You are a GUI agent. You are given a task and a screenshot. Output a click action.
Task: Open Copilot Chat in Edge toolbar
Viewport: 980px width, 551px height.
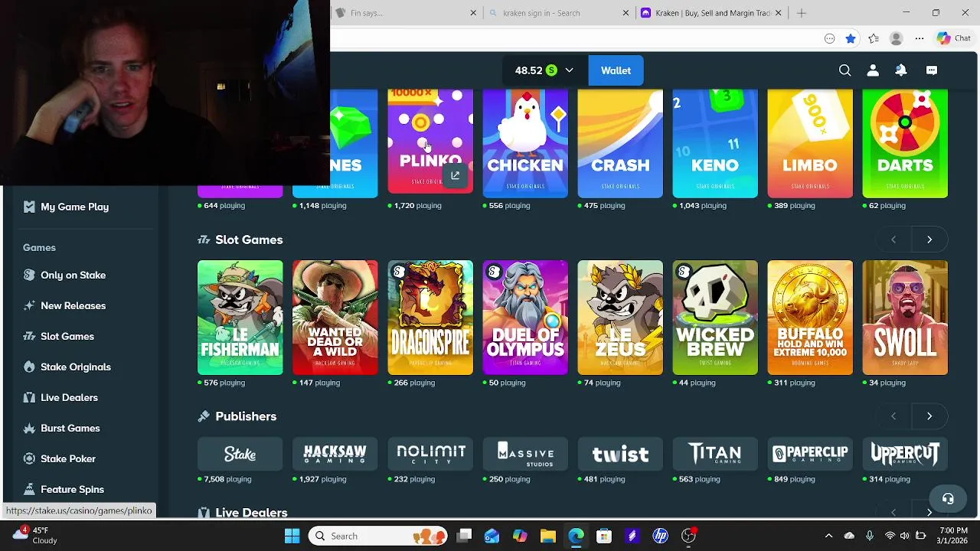pos(954,38)
